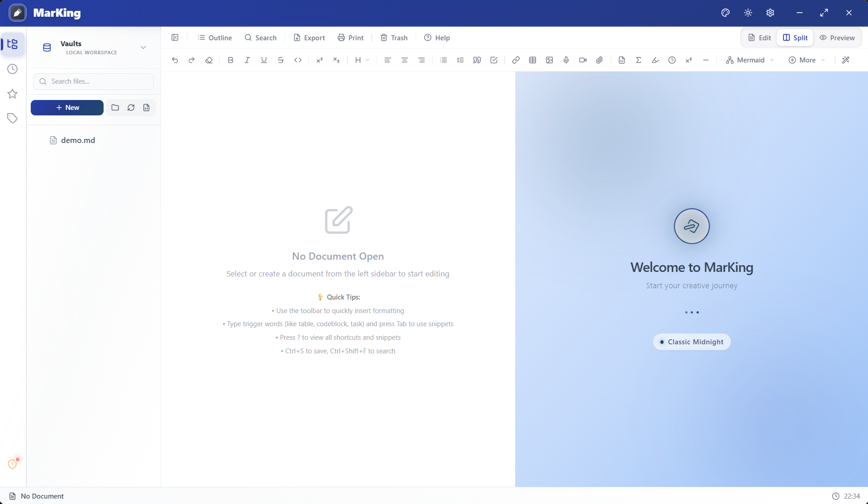Viewport: 868px width, 504px height.
Task: Toggle dark mode with the sun icon
Action: (747, 12)
